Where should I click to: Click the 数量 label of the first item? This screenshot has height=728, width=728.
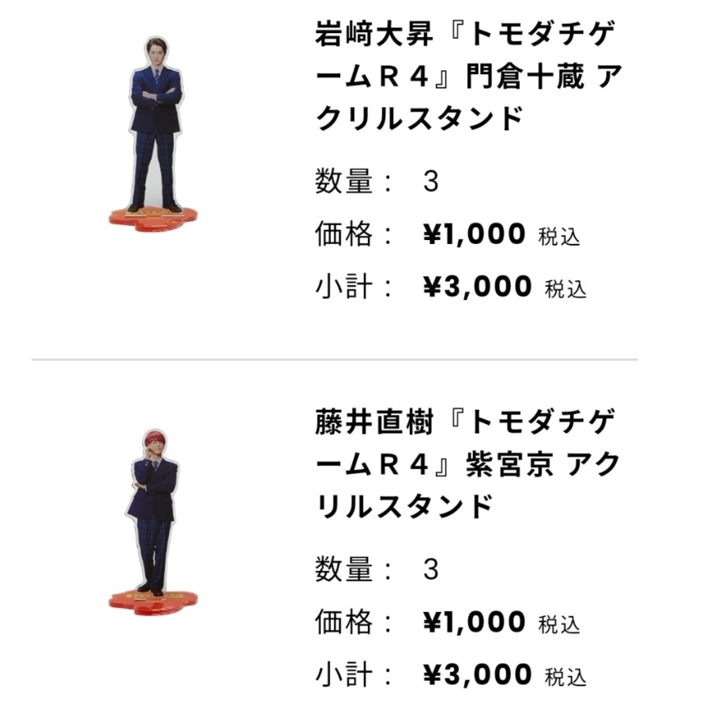[344, 181]
